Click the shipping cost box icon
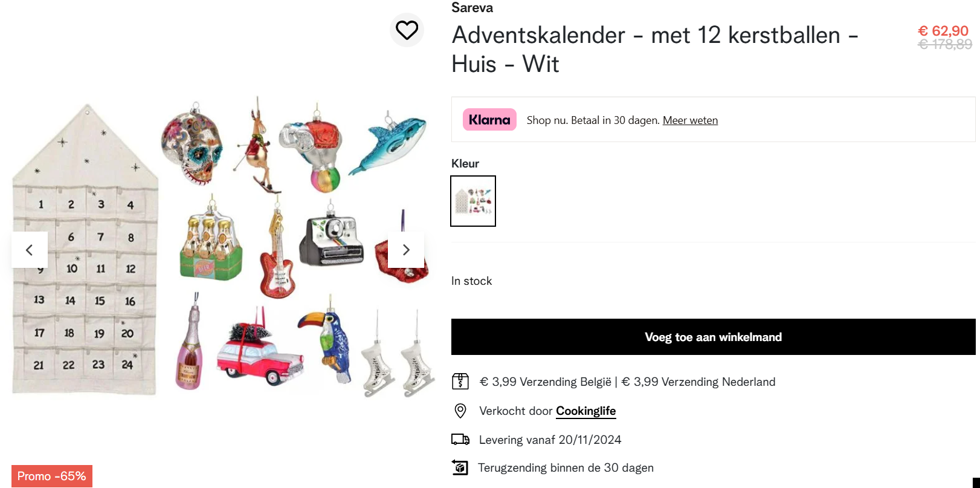 tap(460, 382)
